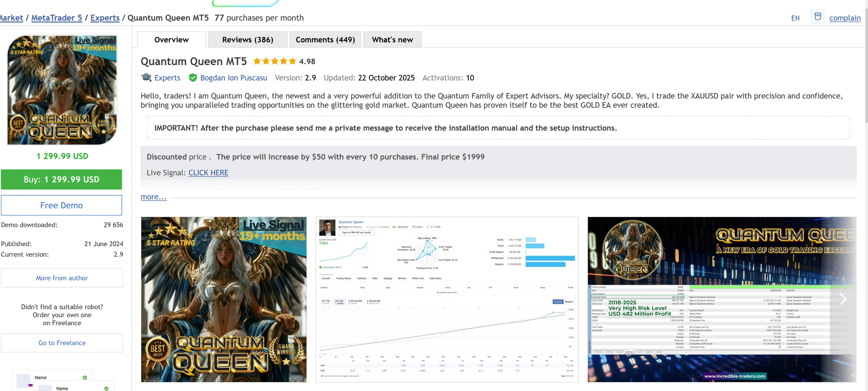Click the next arrow on screenshot carousel
The width and height of the screenshot is (868, 391).
click(x=843, y=299)
